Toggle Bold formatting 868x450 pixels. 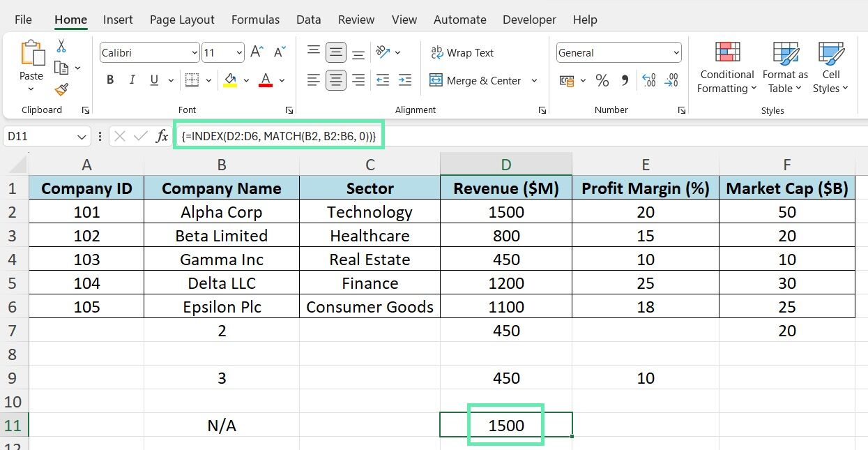(x=110, y=80)
